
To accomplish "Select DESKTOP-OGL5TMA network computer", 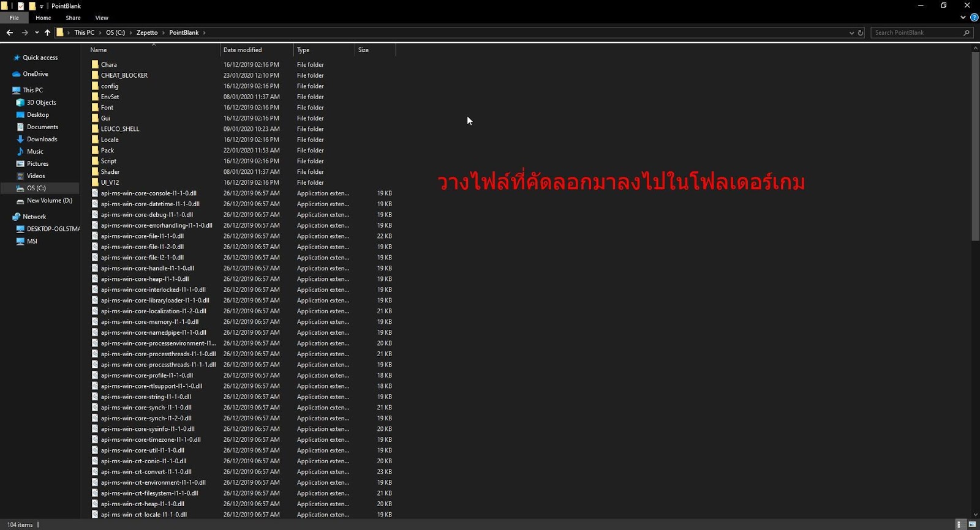I will click(x=53, y=229).
